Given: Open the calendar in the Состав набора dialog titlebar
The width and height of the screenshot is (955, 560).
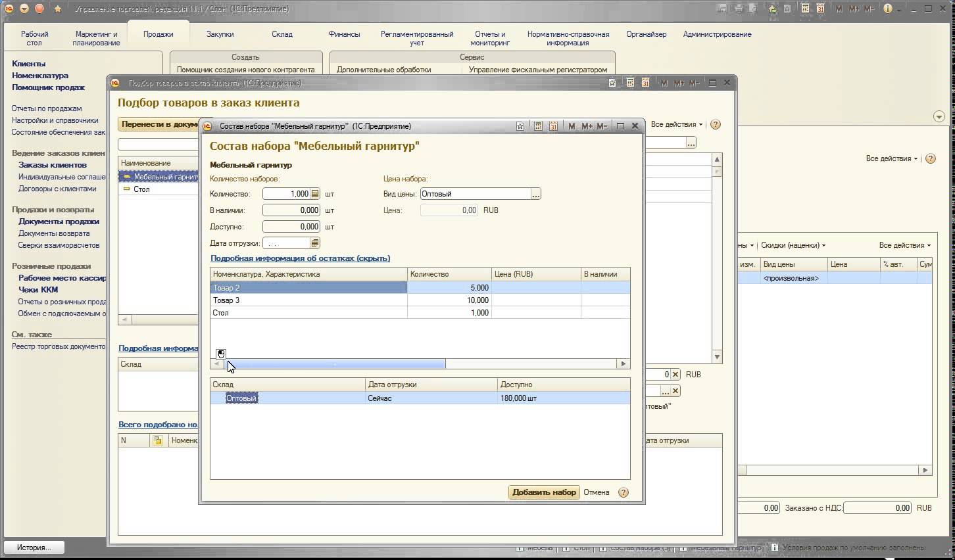Looking at the screenshot, I should pos(553,126).
